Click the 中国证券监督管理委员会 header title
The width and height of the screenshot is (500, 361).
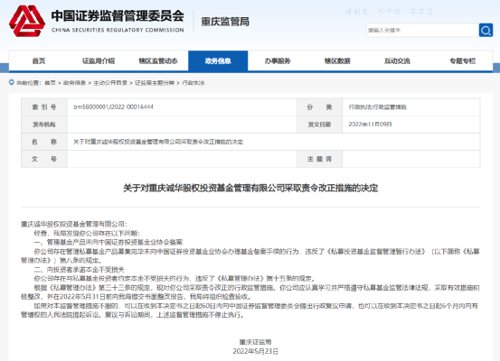(117, 16)
